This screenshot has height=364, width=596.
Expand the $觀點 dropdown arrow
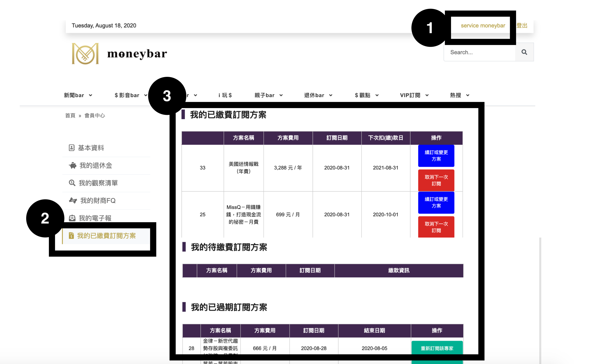pos(377,95)
